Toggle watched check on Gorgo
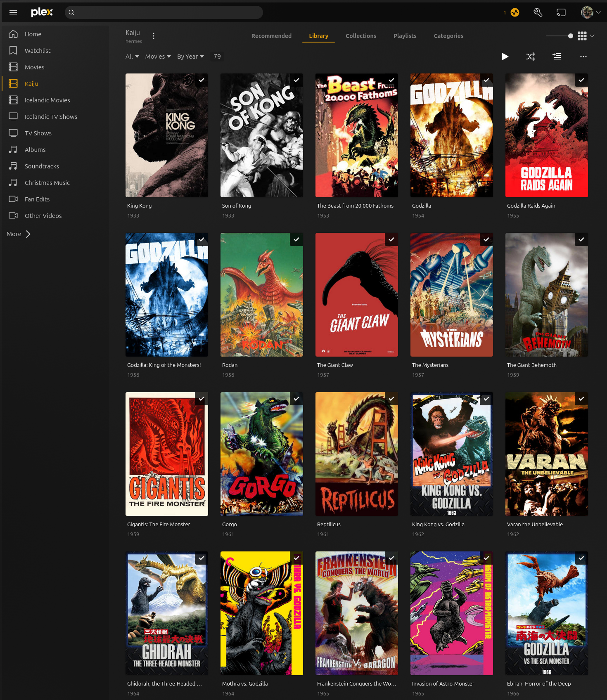Image resolution: width=607 pixels, height=700 pixels. 296,399
